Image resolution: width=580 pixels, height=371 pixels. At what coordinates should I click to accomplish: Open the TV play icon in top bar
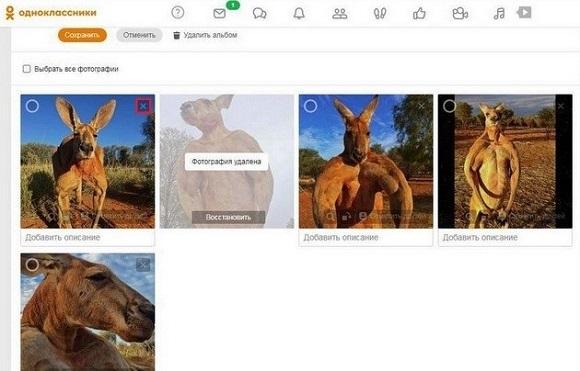tap(524, 13)
